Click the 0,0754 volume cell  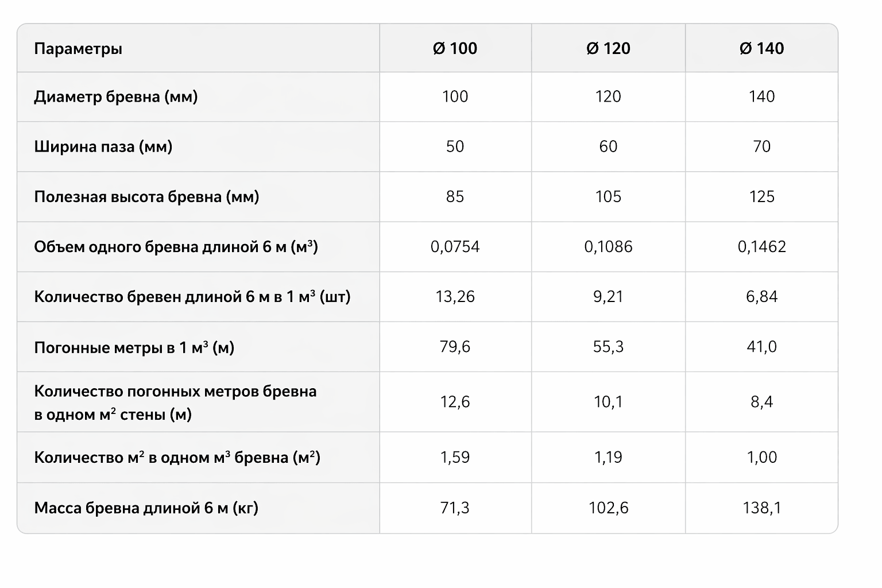[455, 247]
